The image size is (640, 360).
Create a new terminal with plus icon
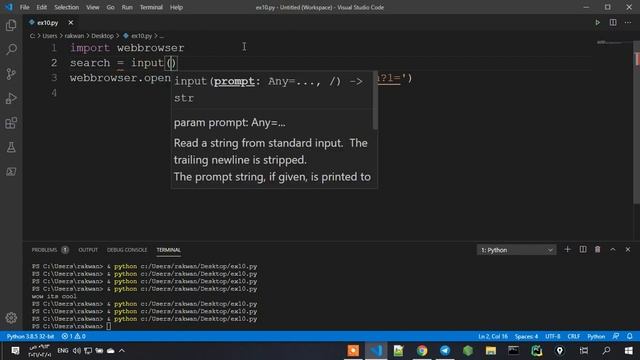567,249
